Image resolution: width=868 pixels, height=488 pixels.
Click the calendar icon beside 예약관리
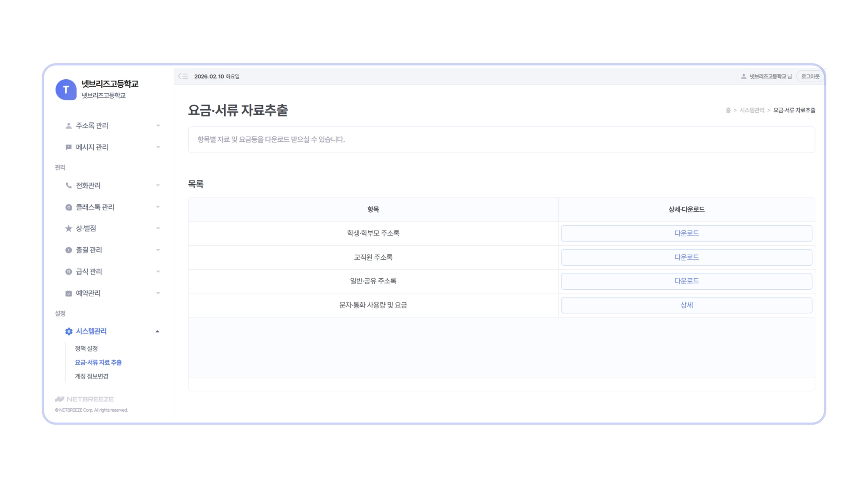click(68, 293)
